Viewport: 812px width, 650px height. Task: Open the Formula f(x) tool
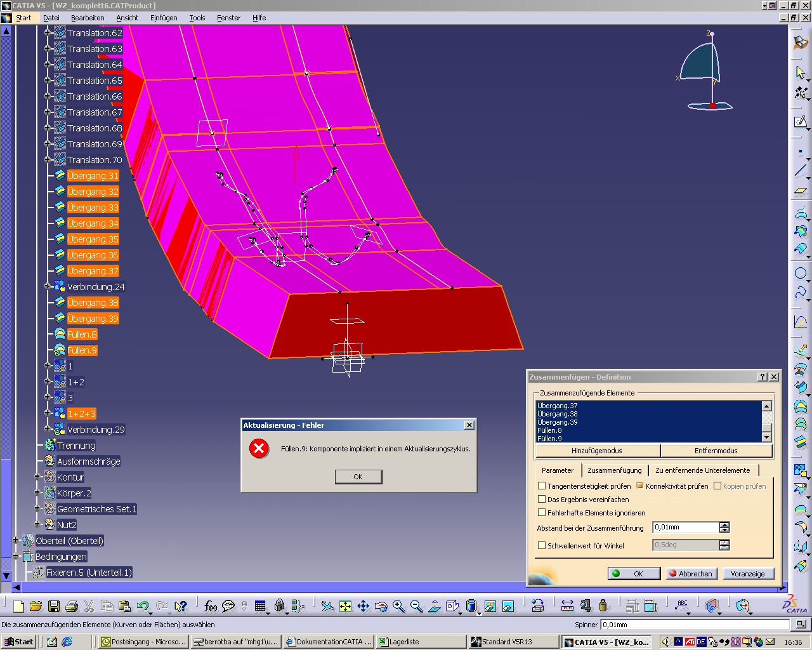pos(211,606)
